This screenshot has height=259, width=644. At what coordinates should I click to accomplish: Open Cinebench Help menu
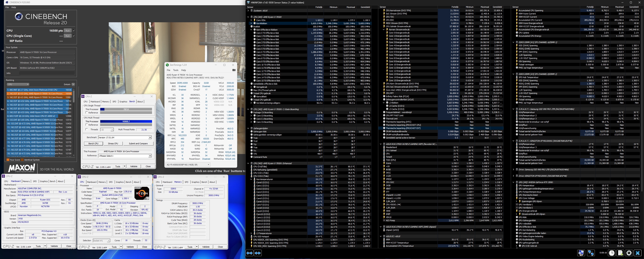pyautogui.click(x=14, y=7)
